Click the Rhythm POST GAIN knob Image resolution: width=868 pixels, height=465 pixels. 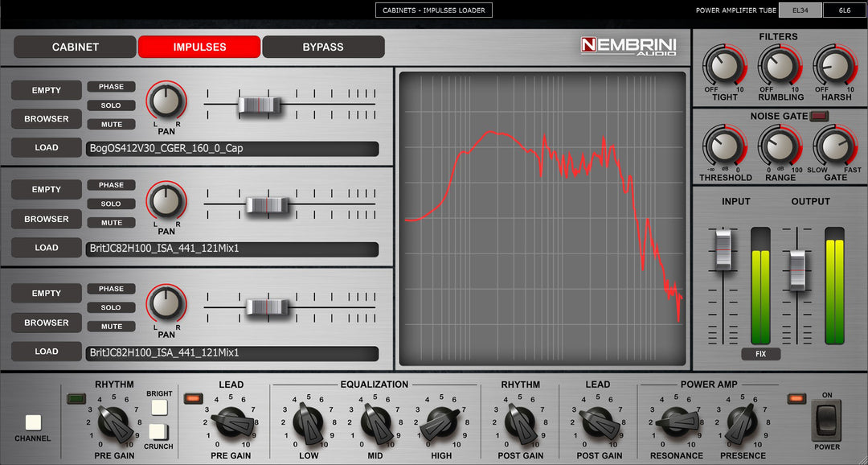pos(520,423)
